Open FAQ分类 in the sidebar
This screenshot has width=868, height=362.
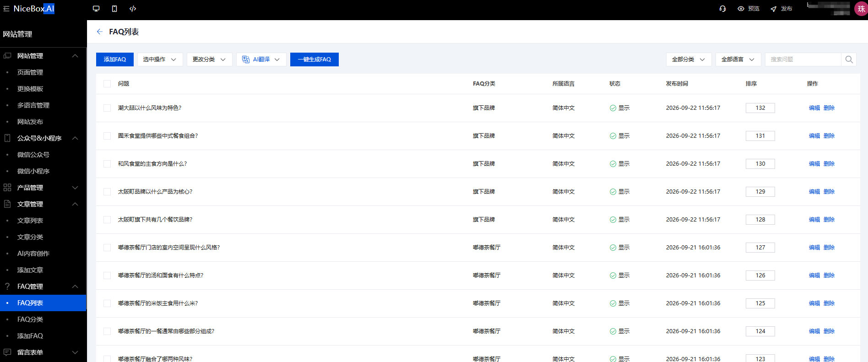coord(30,319)
